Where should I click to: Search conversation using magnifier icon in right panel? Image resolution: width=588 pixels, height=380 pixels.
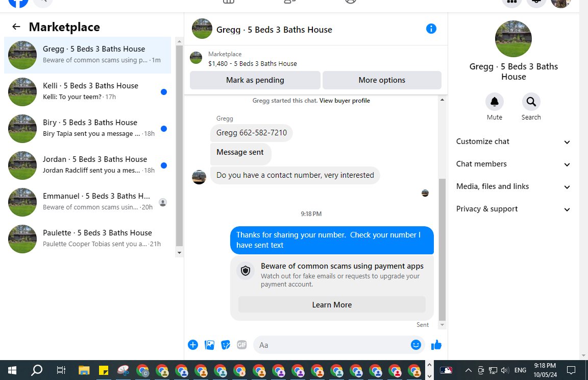click(531, 102)
